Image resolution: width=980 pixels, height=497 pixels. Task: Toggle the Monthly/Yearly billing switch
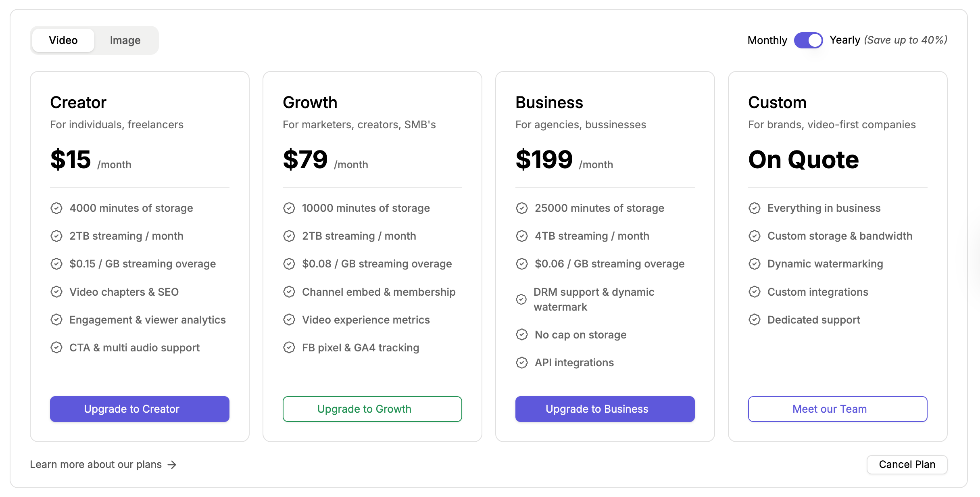pos(808,40)
